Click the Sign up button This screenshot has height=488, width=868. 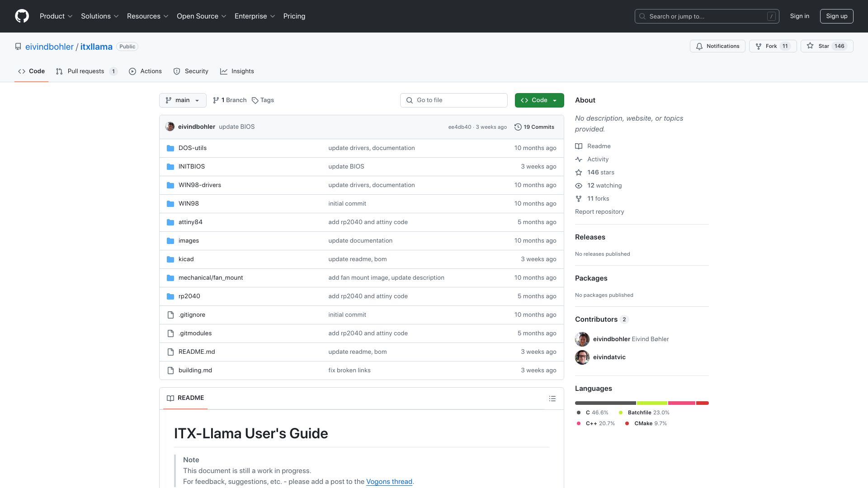(836, 16)
